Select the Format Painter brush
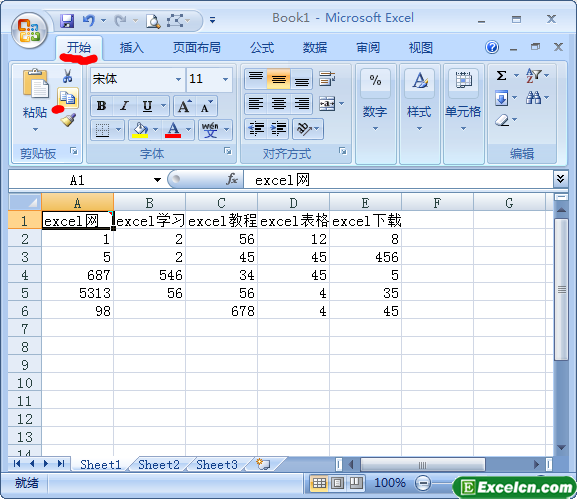 68,120
